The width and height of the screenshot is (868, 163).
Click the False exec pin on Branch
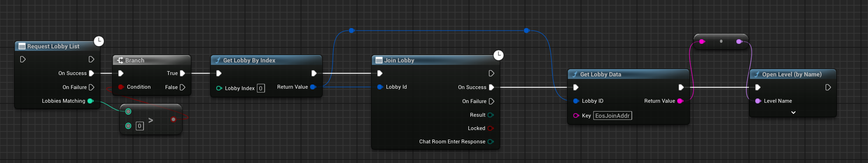[182, 87]
